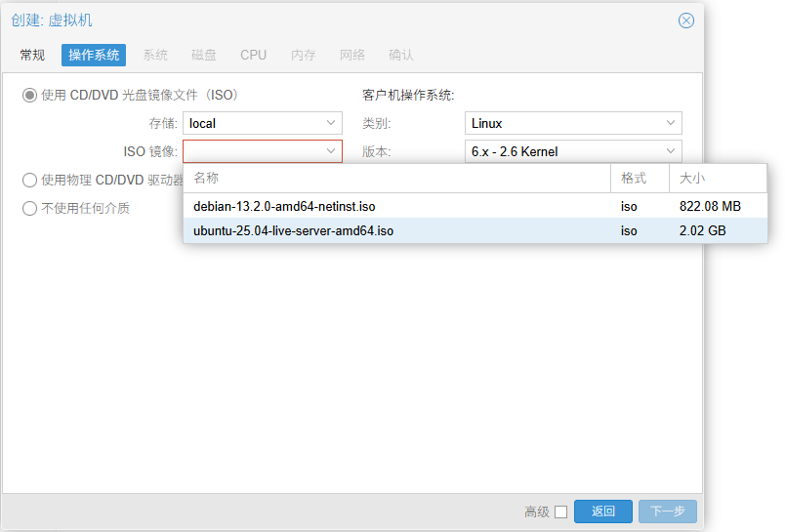Click inside the ISO 镜像 input field
785x532 pixels.
click(x=252, y=151)
